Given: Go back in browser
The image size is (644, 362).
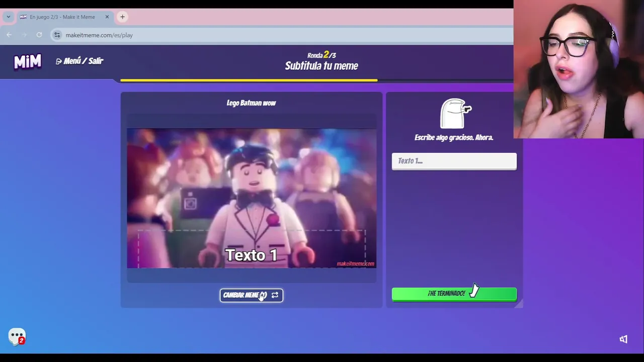Looking at the screenshot, I should tap(9, 35).
